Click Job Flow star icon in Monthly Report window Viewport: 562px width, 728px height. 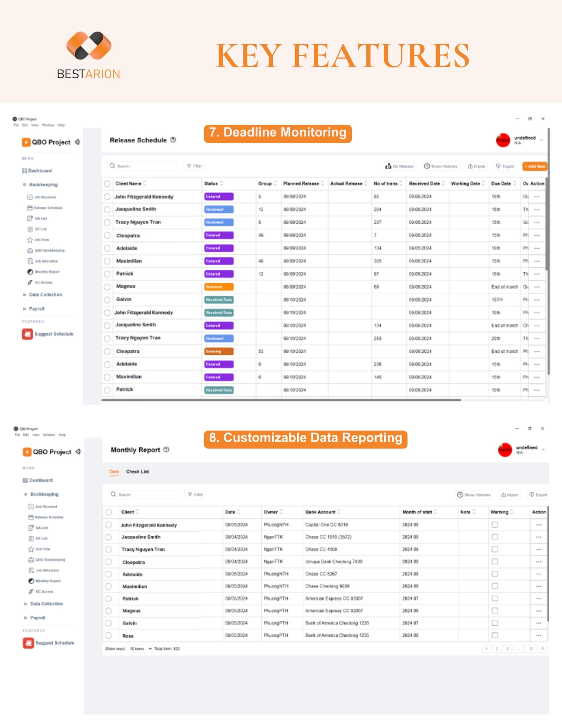pos(31,549)
